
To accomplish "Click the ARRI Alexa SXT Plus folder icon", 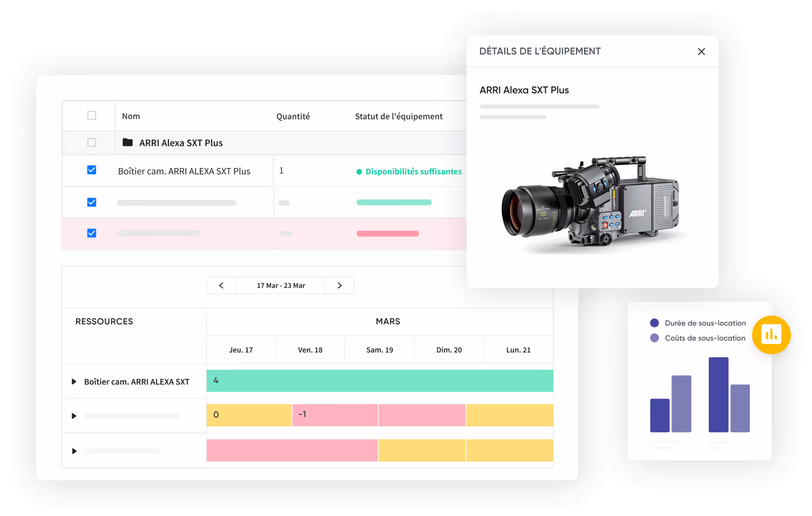I will [x=128, y=142].
